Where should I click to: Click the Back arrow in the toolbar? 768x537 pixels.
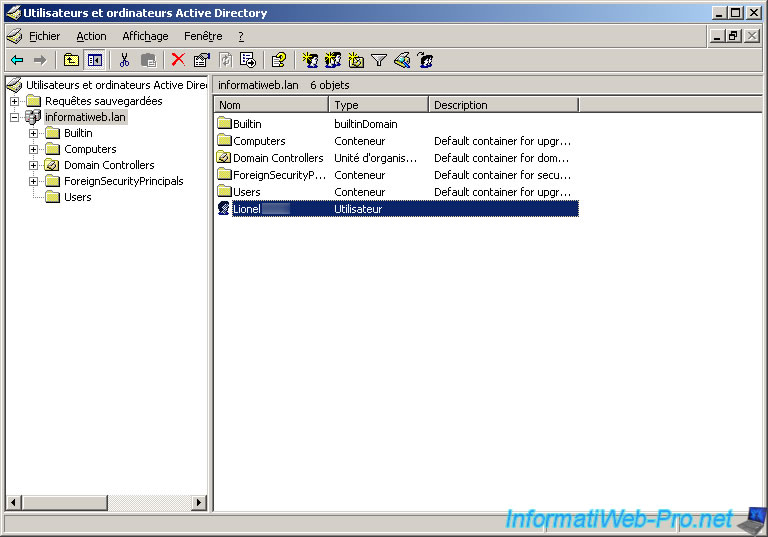pos(17,60)
